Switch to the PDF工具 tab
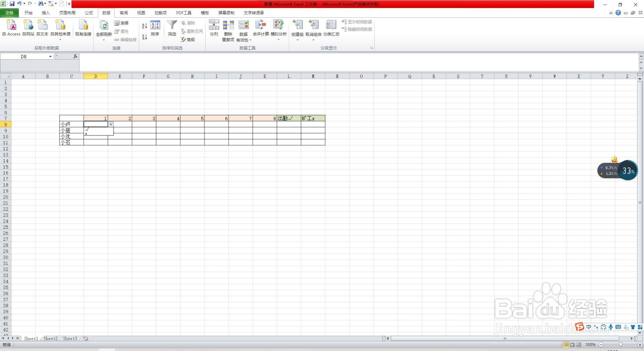Screen dimensions: 644x351 coord(184,13)
